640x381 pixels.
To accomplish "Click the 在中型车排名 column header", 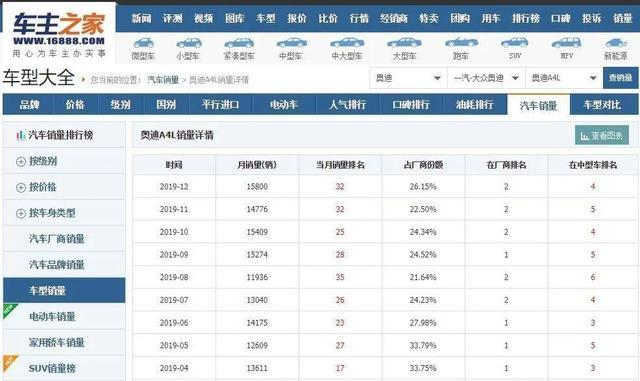I will (593, 165).
